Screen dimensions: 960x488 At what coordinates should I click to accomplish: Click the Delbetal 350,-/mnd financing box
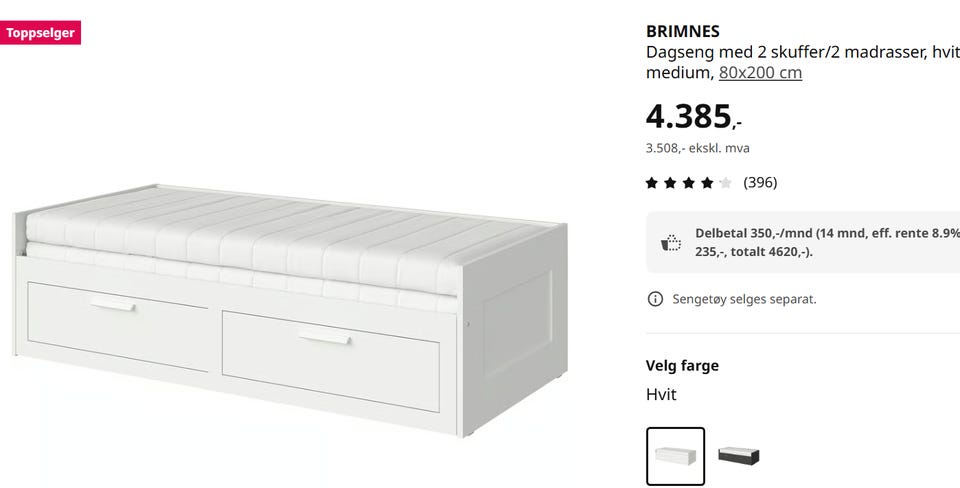coord(803,242)
